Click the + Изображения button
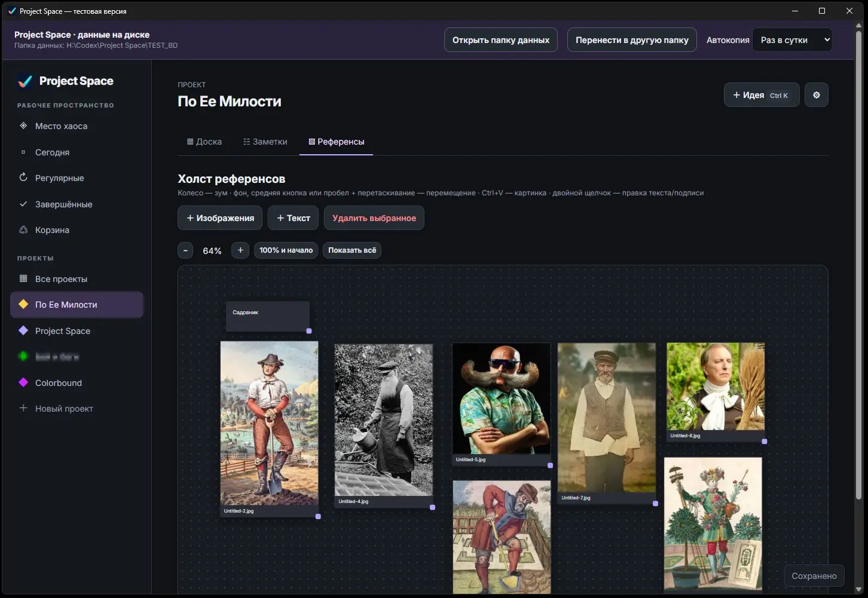Screen dimensions: 868x598 point(220,218)
